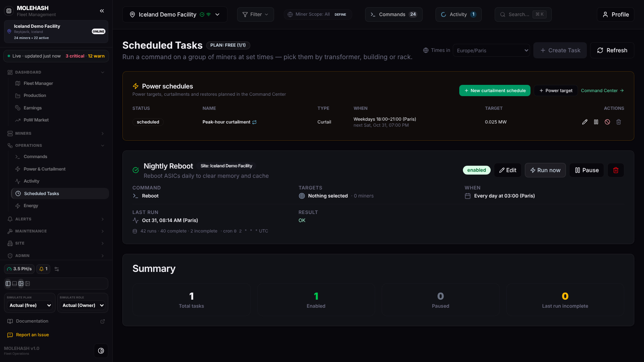Screen dimensions: 644x362
Task: Open Fleet Manager in the sidebar
Action: coord(60,83)
